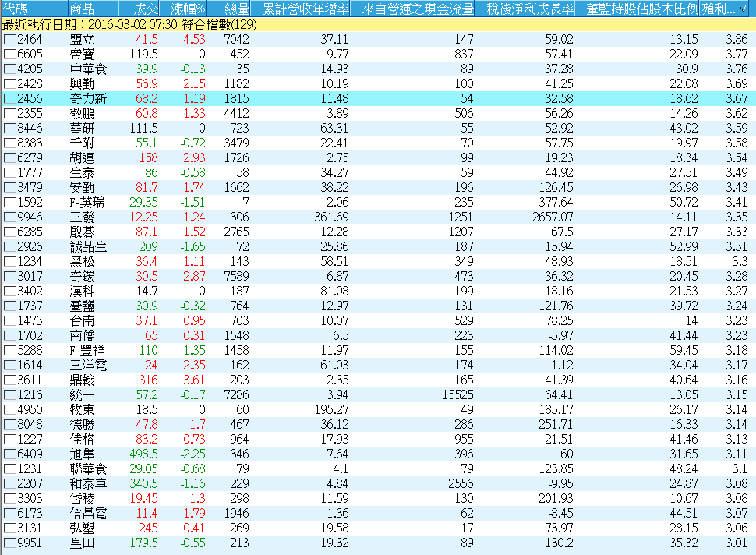Check the 1702 南僑 row box
Screen dimensions: 756x555
tap(9, 336)
